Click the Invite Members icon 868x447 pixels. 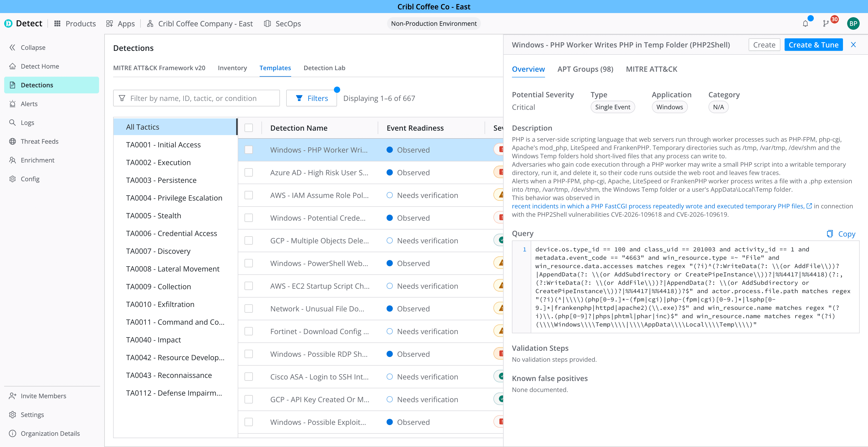pyautogui.click(x=13, y=396)
